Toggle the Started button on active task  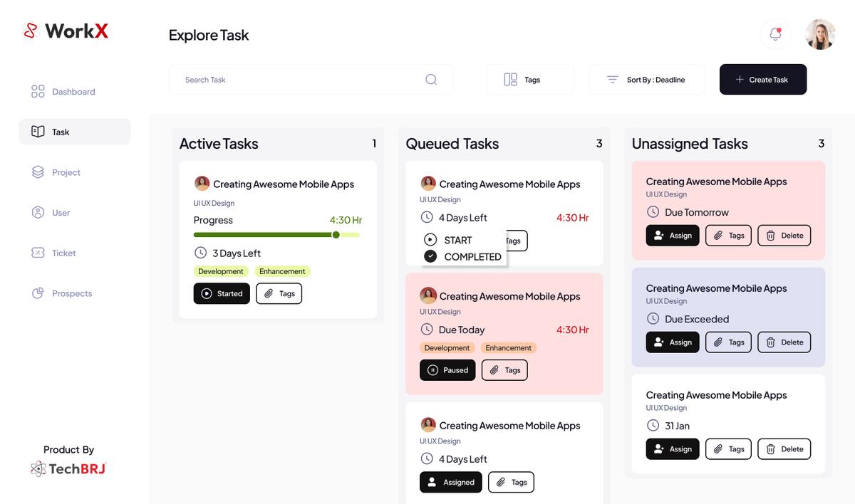[222, 293]
